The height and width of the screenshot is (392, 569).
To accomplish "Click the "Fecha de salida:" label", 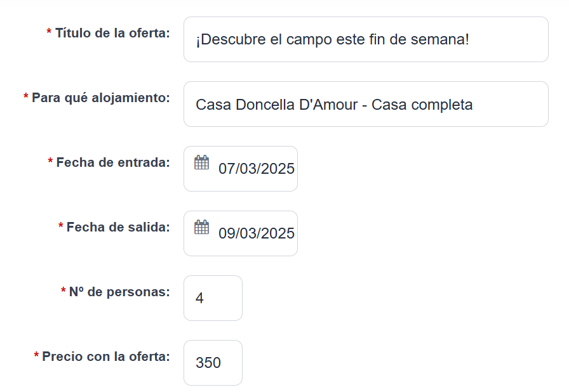I will (x=118, y=227).
